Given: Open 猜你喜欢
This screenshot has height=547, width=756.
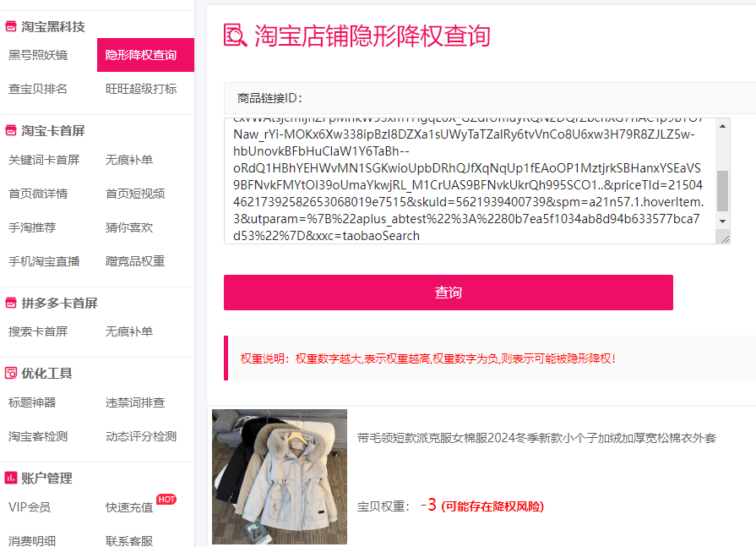Looking at the screenshot, I should point(129,227).
